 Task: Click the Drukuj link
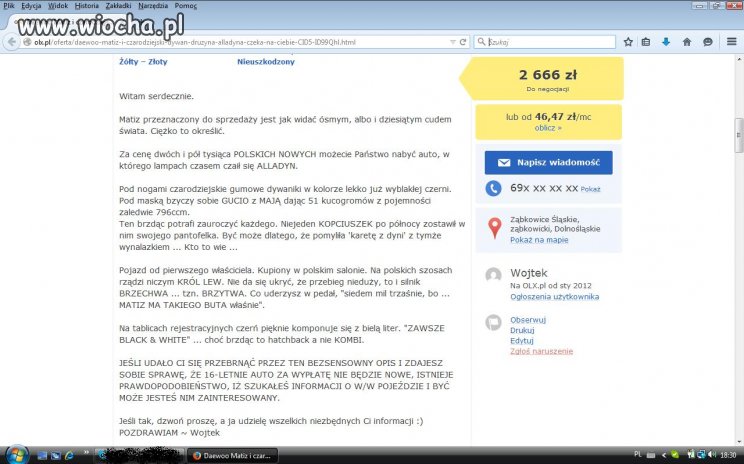[x=522, y=331]
